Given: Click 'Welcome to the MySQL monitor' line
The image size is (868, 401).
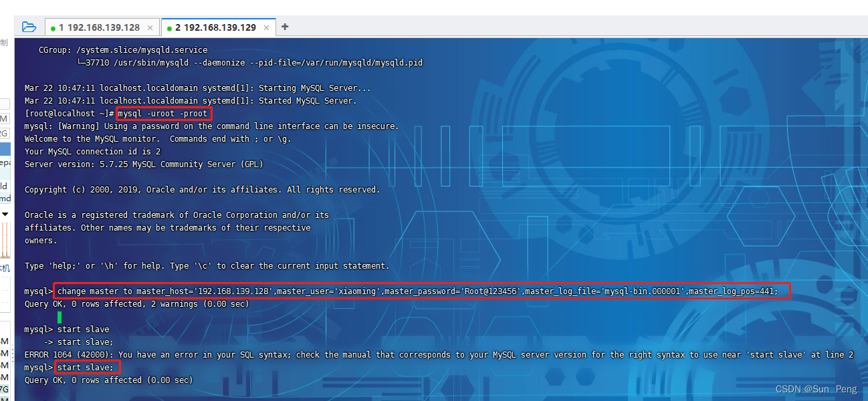Looking at the screenshot, I should click(158, 139).
